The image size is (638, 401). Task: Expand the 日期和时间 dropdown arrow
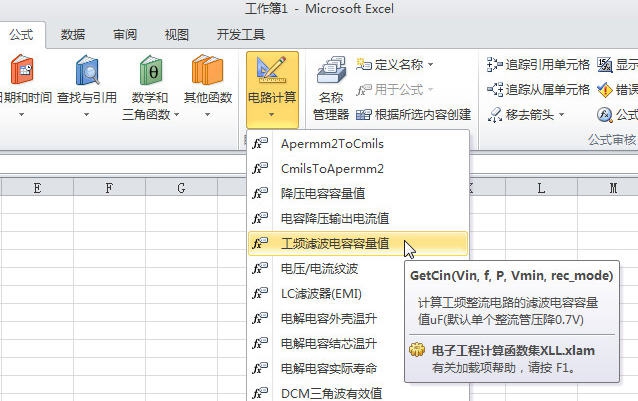click(22, 115)
